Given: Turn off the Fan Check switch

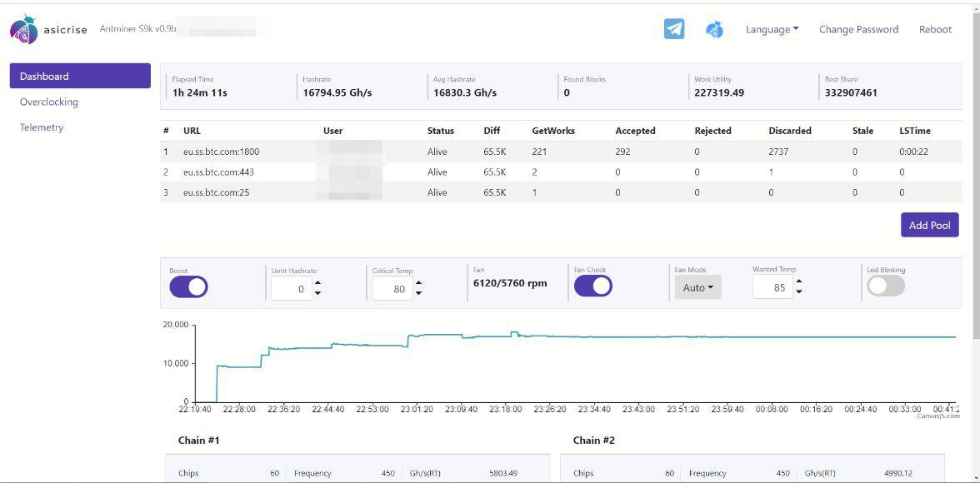Looking at the screenshot, I should click(593, 286).
